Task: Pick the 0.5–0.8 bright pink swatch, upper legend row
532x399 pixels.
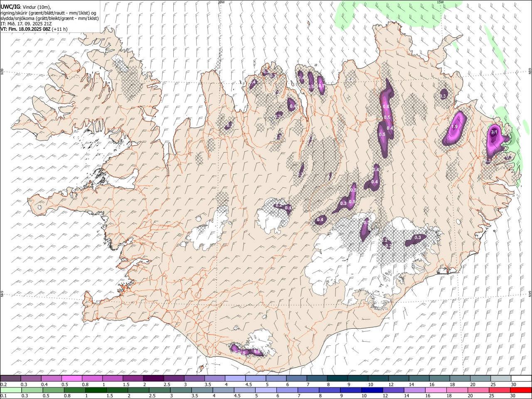Action: (71, 378)
